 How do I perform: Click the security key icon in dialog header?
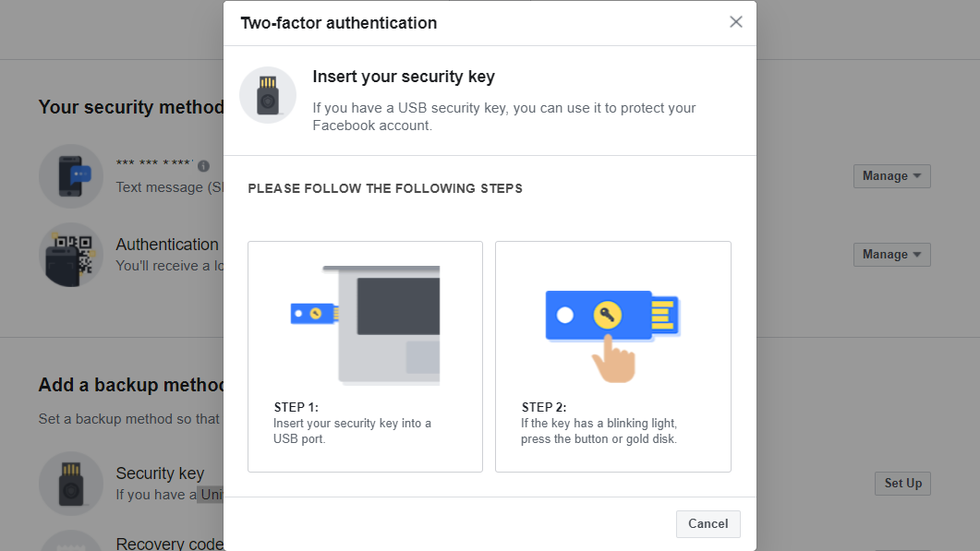pos(268,95)
